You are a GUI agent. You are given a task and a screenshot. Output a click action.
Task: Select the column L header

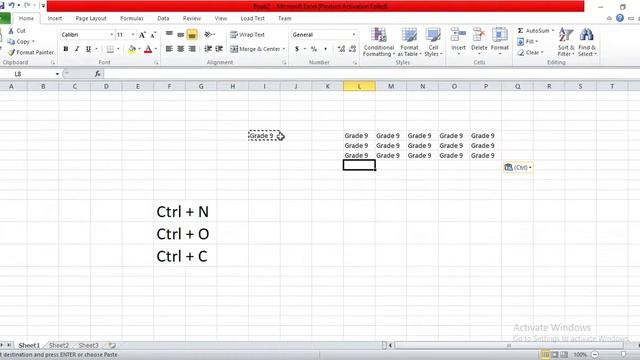coord(359,86)
